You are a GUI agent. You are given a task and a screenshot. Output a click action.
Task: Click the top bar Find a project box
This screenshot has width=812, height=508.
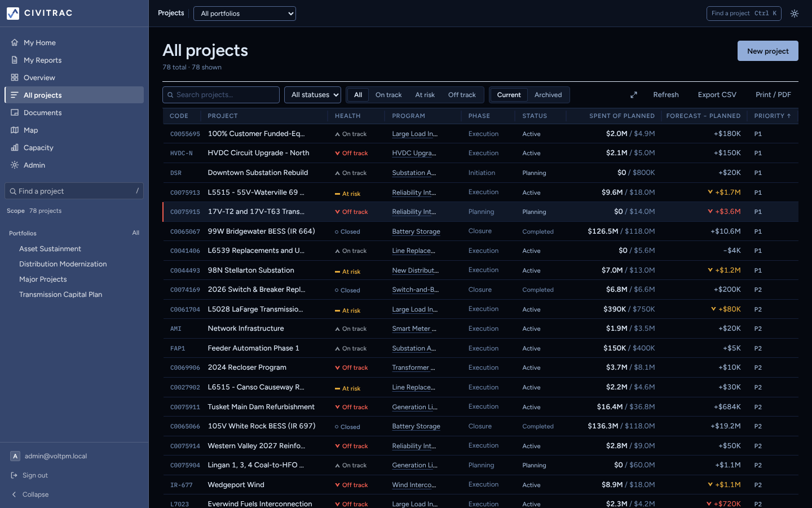(744, 14)
